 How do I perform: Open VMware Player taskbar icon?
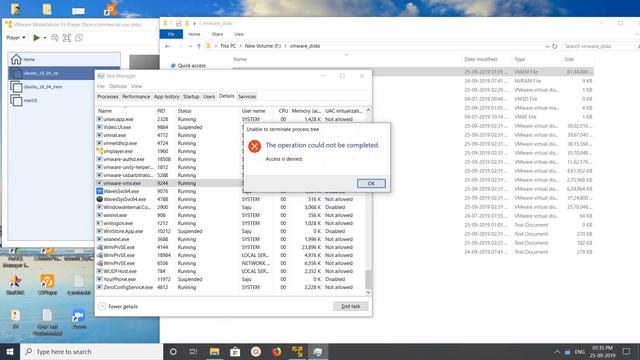coord(297,351)
